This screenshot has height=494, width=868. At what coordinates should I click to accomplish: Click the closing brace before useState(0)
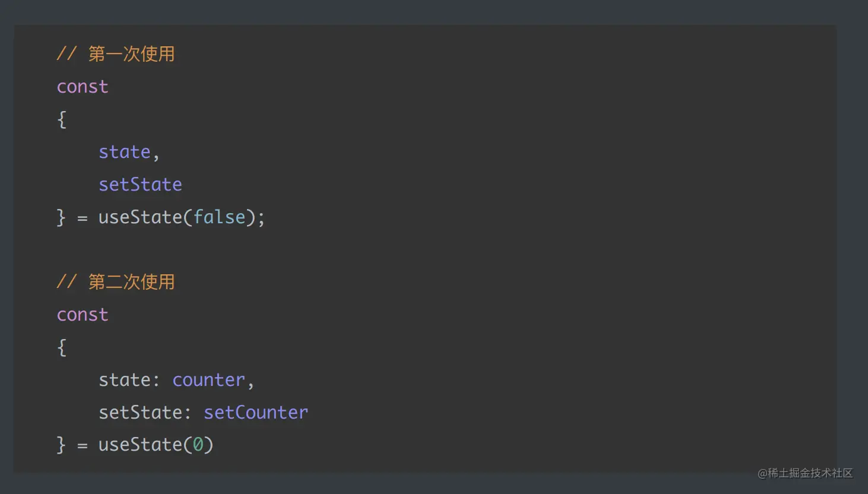61,445
